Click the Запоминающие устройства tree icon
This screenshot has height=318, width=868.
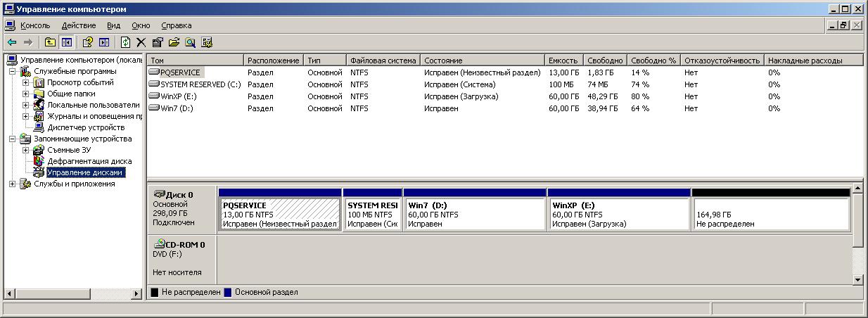(26, 139)
